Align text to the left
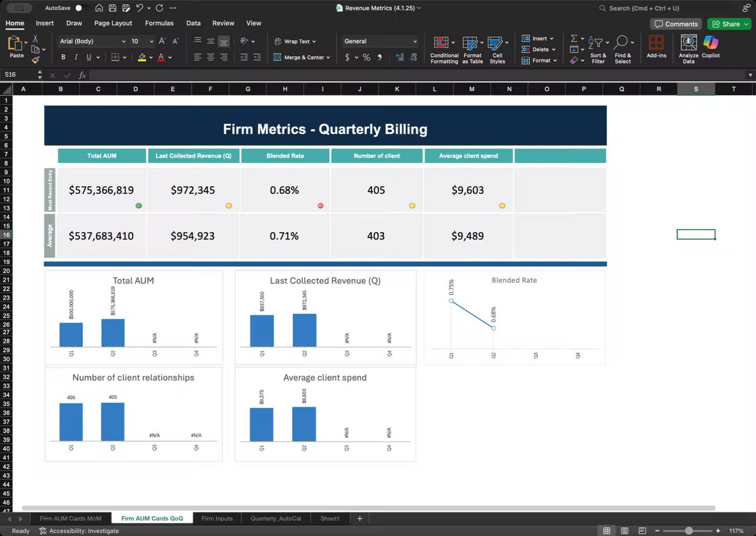The height and width of the screenshot is (536, 756). coord(197,57)
